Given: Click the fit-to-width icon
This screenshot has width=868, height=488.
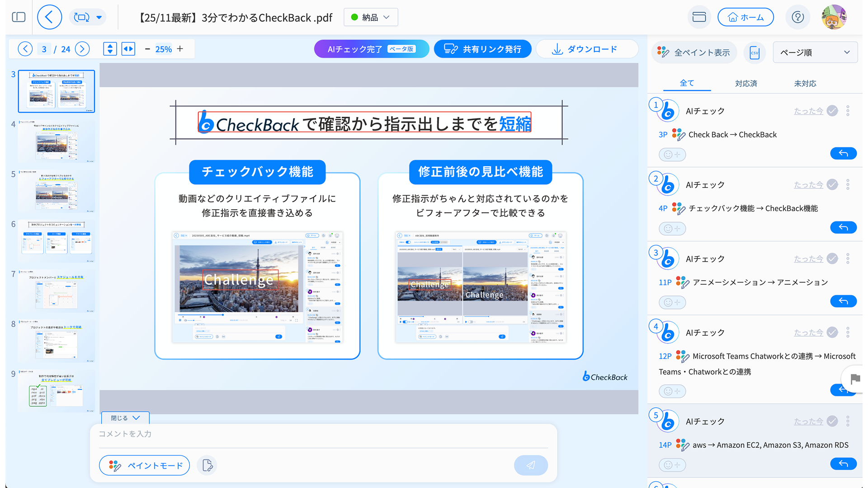Looking at the screenshot, I should [x=128, y=49].
